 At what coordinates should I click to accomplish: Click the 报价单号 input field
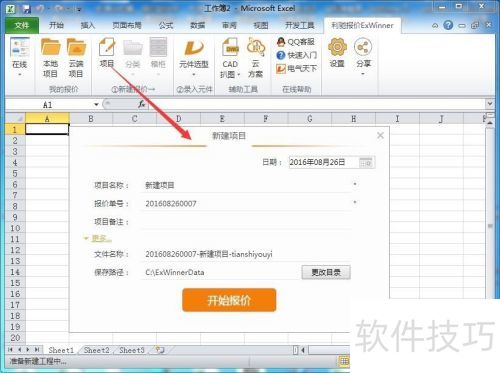coord(247,203)
